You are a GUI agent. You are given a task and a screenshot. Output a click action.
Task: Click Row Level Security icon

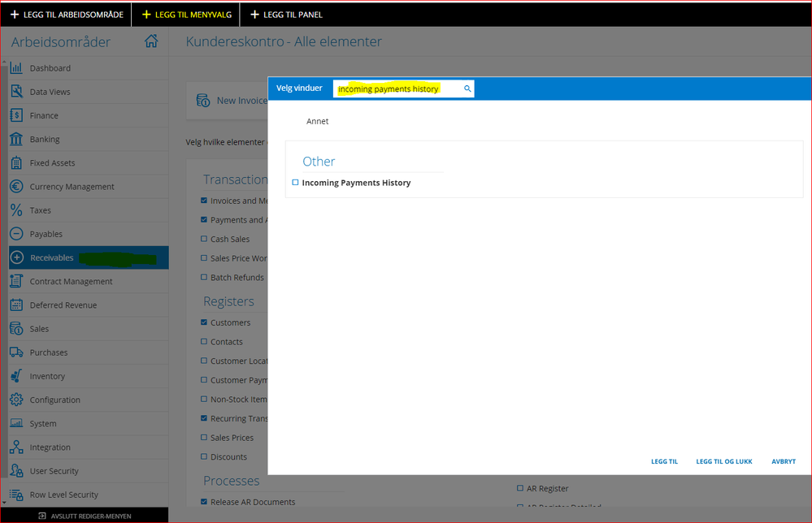16,495
